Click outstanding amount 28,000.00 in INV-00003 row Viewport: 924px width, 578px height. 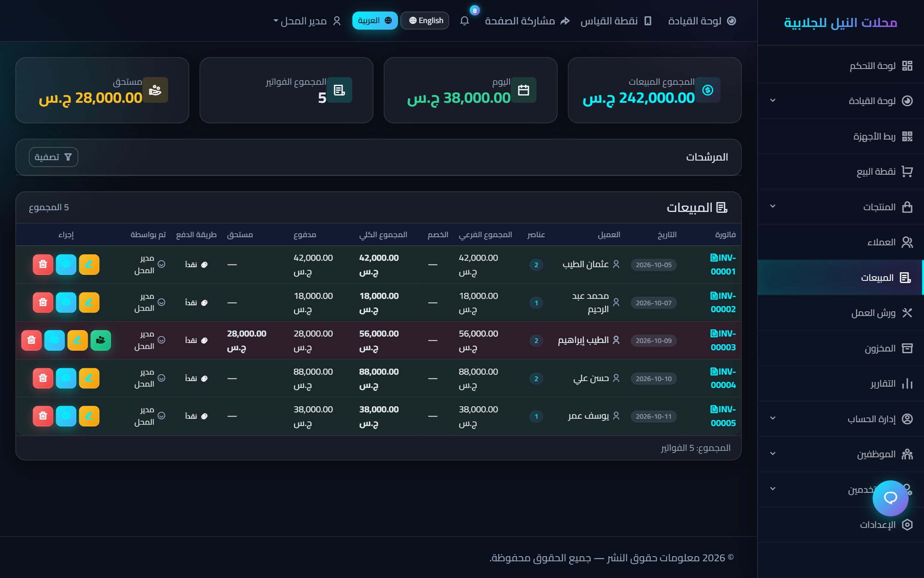pos(247,340)
